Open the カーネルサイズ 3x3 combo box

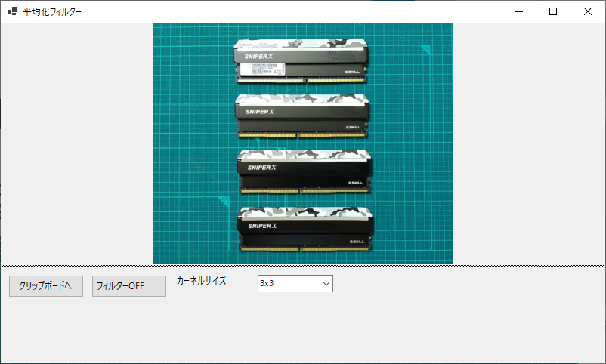[x=295, y=284]
